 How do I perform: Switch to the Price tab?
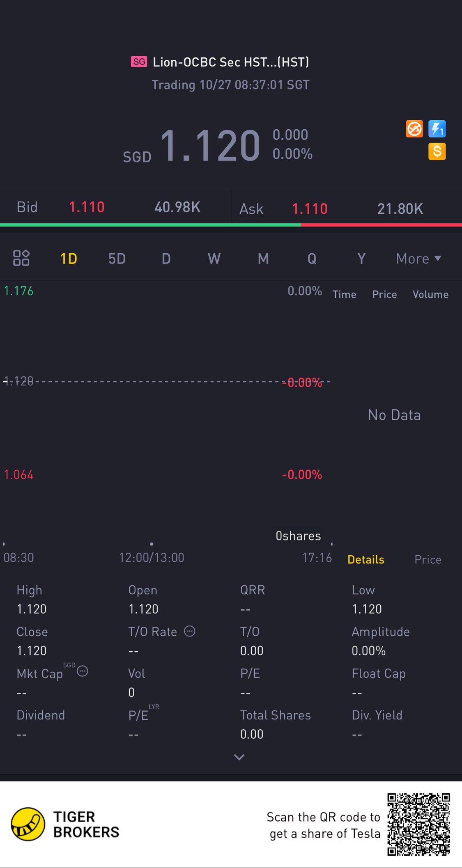[428, 559]
